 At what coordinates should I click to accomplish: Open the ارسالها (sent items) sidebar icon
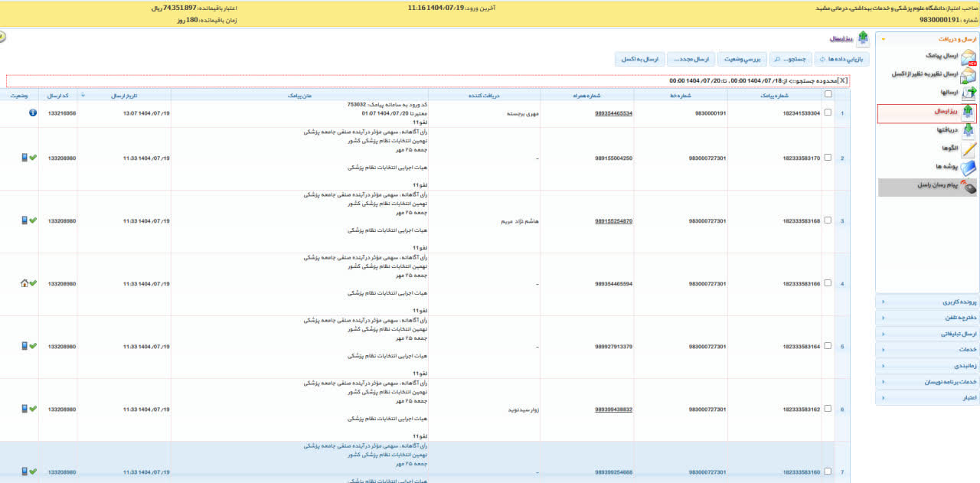968,93
